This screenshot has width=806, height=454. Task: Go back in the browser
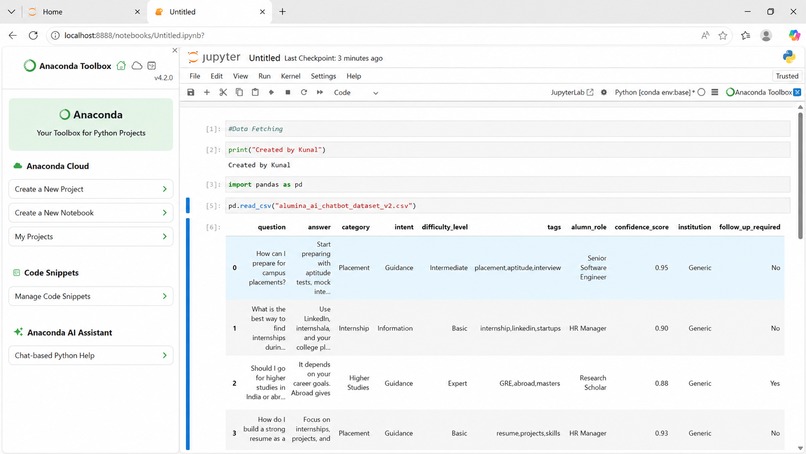pos(12,35)
